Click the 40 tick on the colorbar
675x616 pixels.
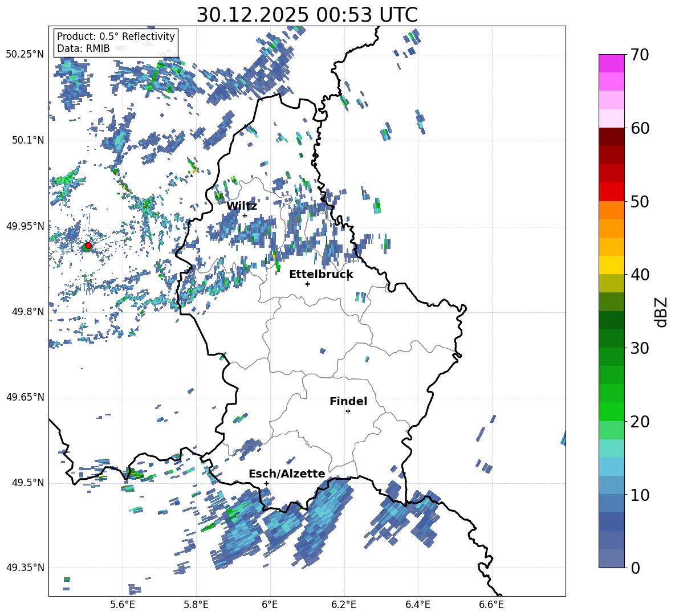pos(640,275)
